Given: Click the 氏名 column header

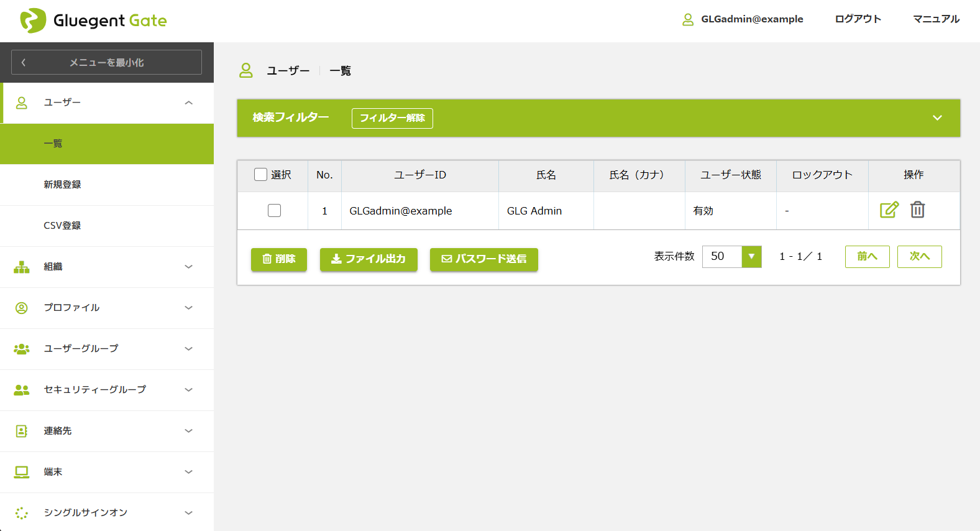Looking at the screenshot, I should coord(546,175).
